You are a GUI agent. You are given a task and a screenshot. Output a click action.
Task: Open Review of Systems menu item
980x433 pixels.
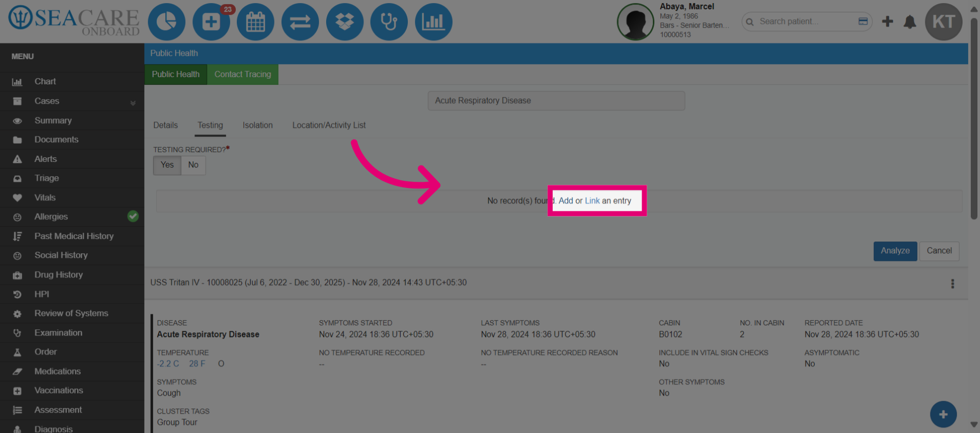pos(72,313)
